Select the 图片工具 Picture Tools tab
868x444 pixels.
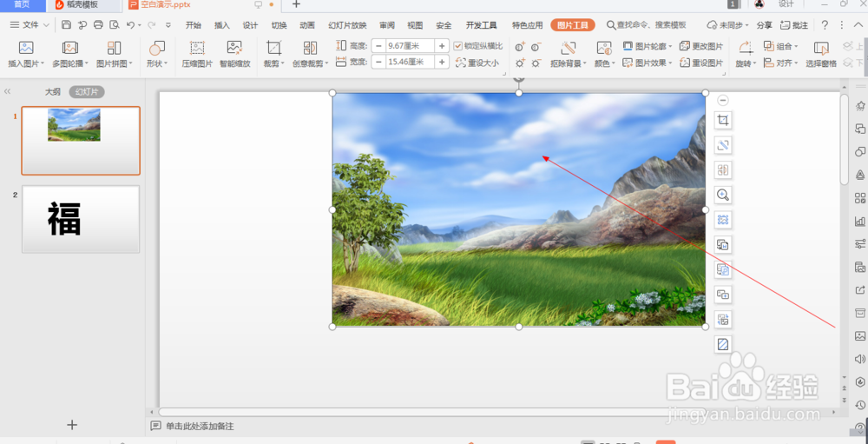coord(572,25)
